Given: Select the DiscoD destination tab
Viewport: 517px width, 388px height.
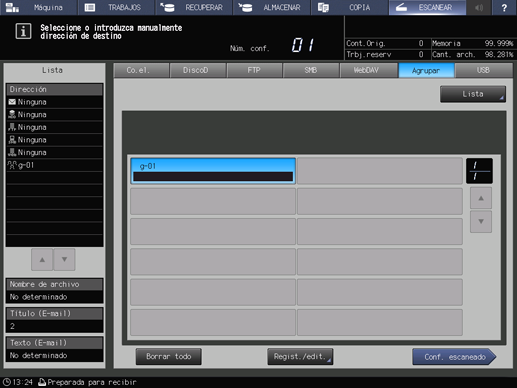Looking at the screenshot, I should pos(198,70).
